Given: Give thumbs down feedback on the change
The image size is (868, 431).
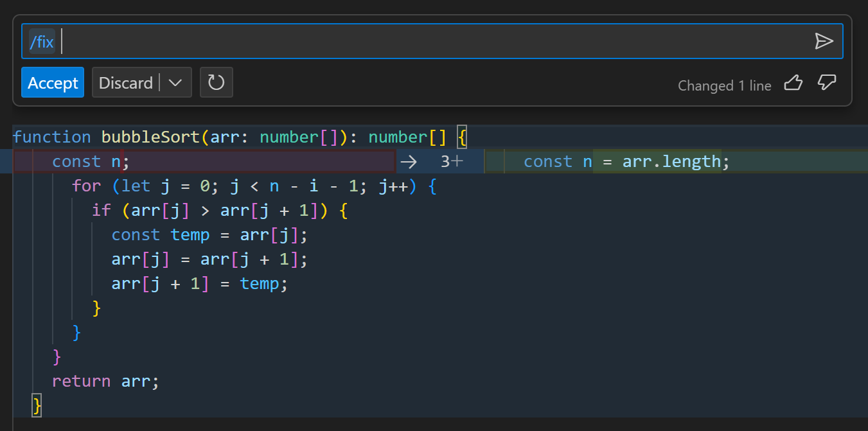Looking at the screenshot, I should (x=827, y=83).
